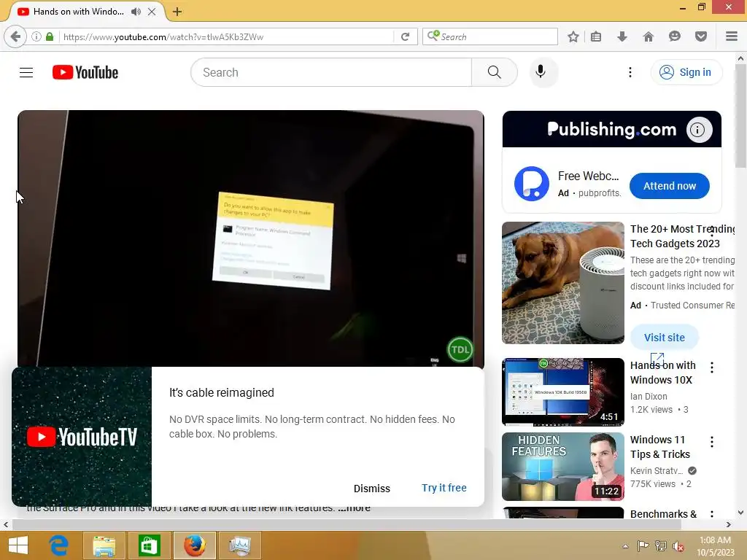Open the dog and air purifier ad thumbnail
The image size is (747, 560).
pyautogui.click(x=562, y=283)
